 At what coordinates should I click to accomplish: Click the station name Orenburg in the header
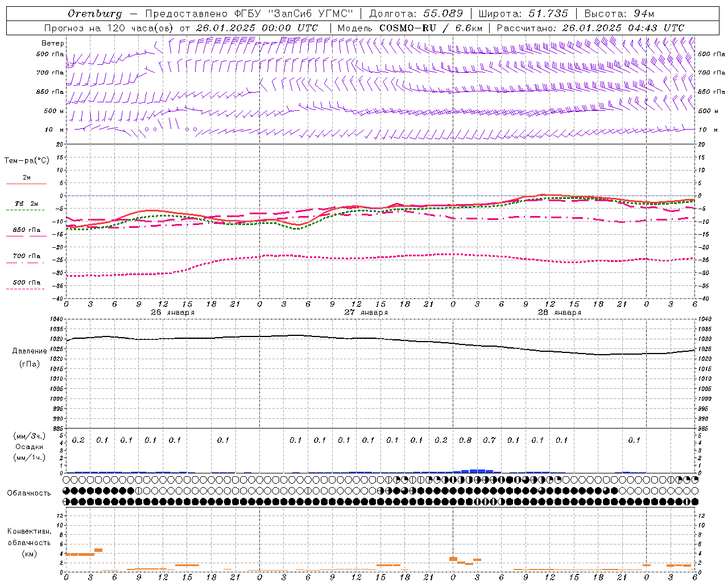click(x=95, y=14)
